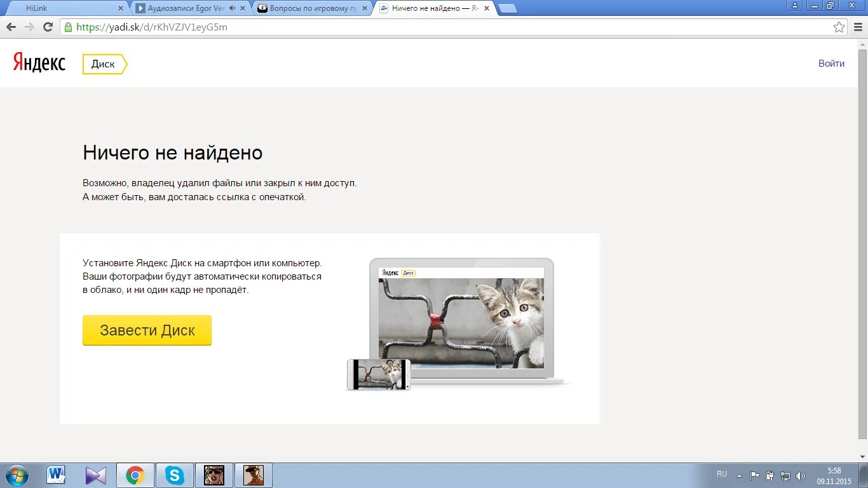
Task: Mute the audio icon on the Аудиозаписи tab
Action: pos(232,8)
